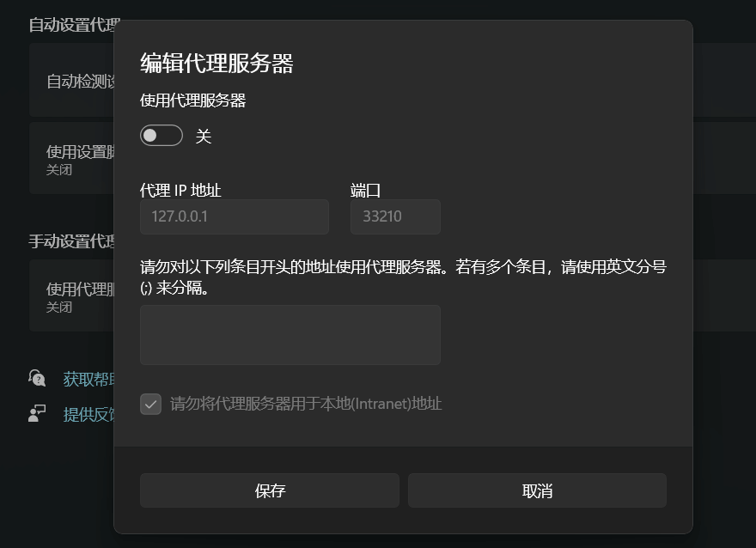Click the background 使用代理服务器 关闭 card

pos(71,295)
